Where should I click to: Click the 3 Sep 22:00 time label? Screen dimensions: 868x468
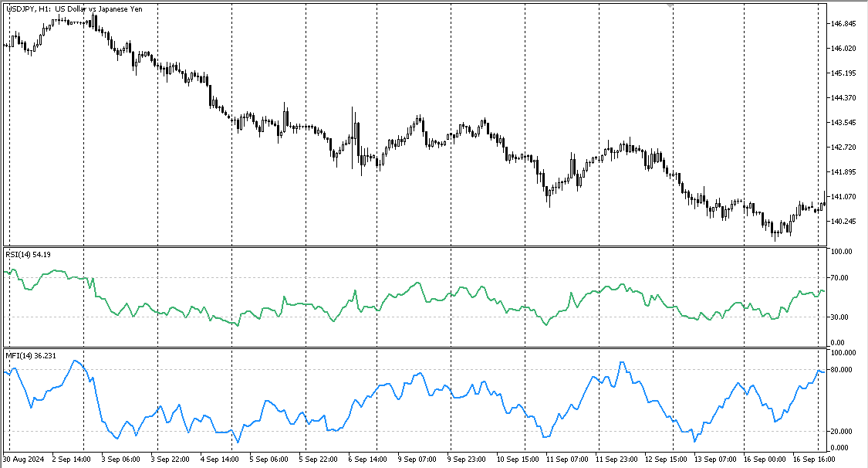pyautogui.click(x=170, y=460)
